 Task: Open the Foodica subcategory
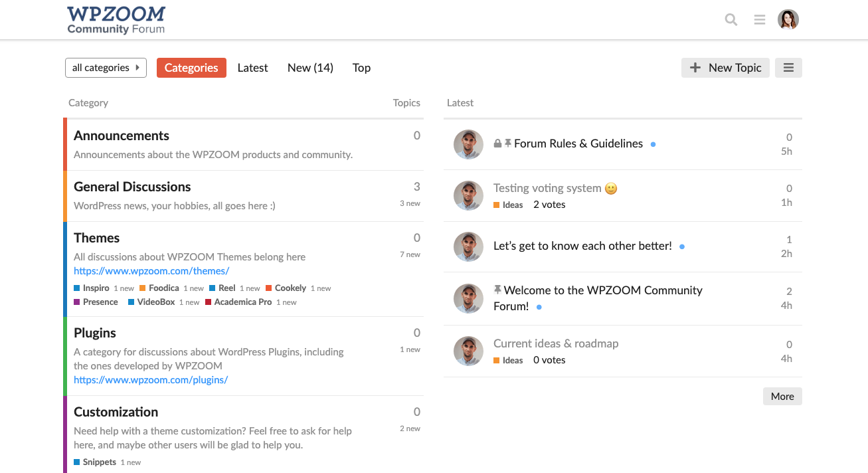[x=159, y=288]
